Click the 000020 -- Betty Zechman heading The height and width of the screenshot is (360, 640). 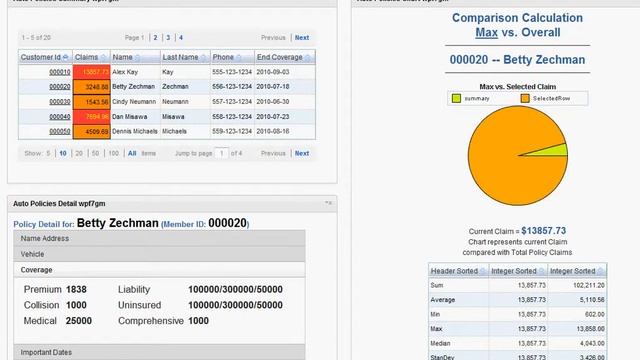click(517, 60)
